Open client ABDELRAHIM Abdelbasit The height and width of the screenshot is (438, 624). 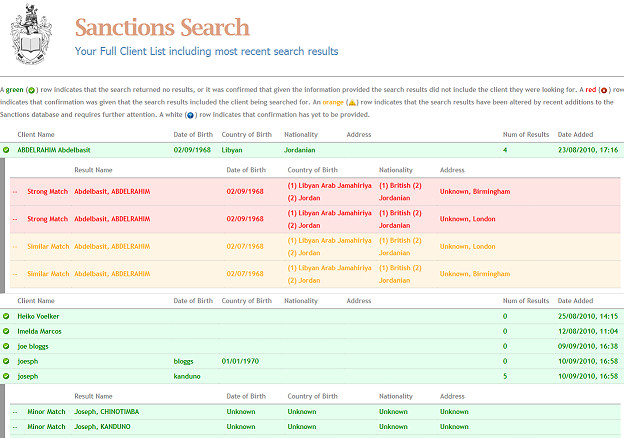click(53, 150)
